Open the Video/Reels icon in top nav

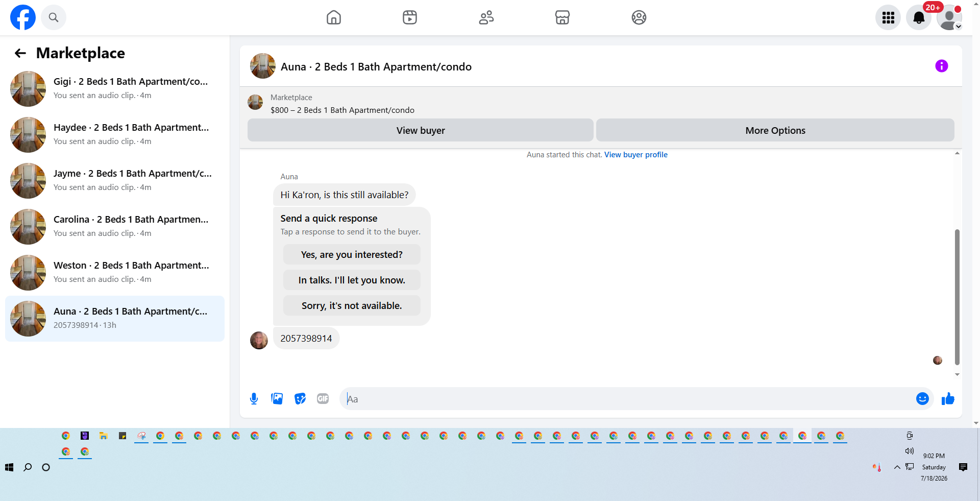(410, 17)
